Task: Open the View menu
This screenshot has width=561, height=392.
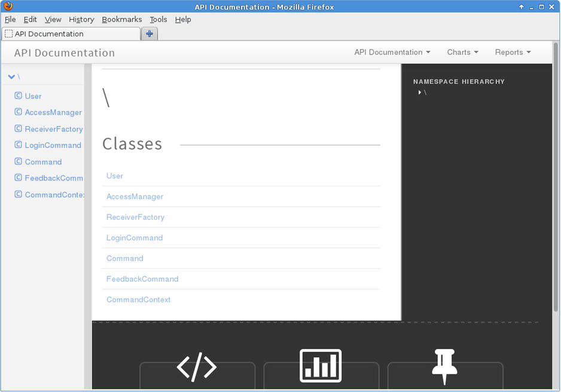Action: click(53, 19)
